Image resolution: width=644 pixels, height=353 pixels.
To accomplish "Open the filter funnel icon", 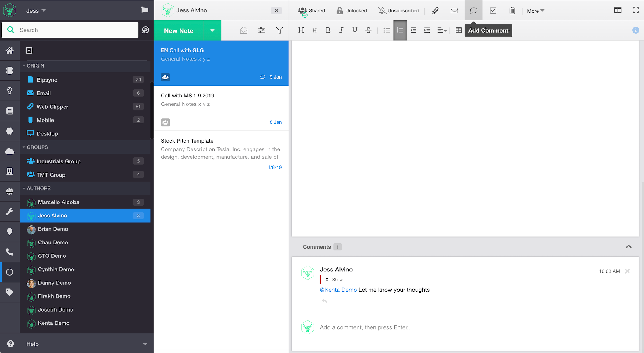I will coord(279,30).
